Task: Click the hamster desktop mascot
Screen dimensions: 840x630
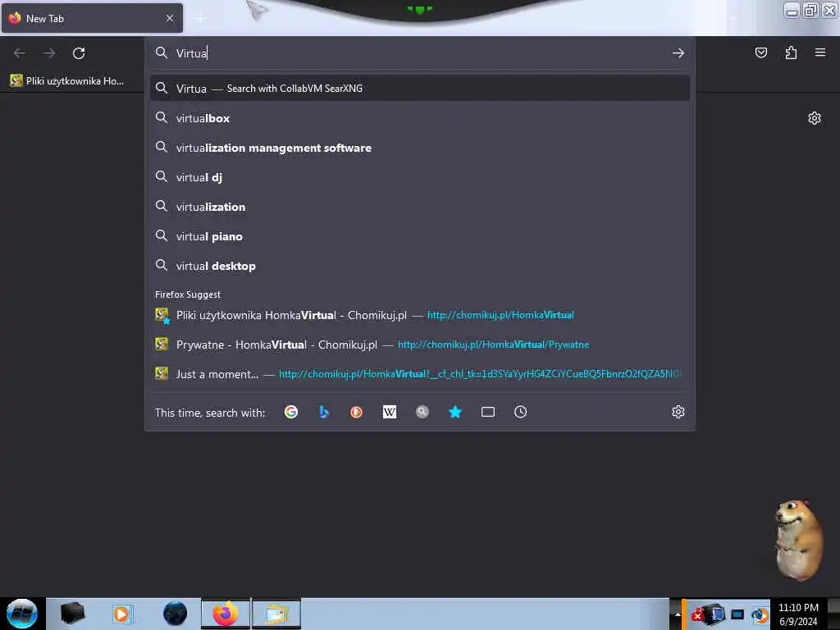Action: pos(798,540)
